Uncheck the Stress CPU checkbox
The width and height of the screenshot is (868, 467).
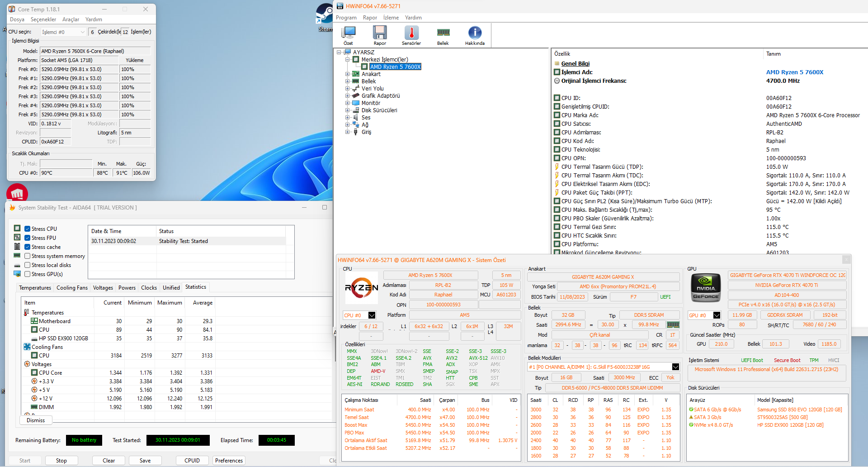(28, 229)
